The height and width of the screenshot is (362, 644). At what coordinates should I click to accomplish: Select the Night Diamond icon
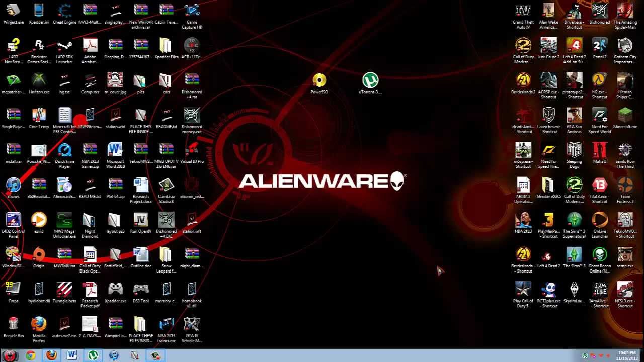(90, 225)
